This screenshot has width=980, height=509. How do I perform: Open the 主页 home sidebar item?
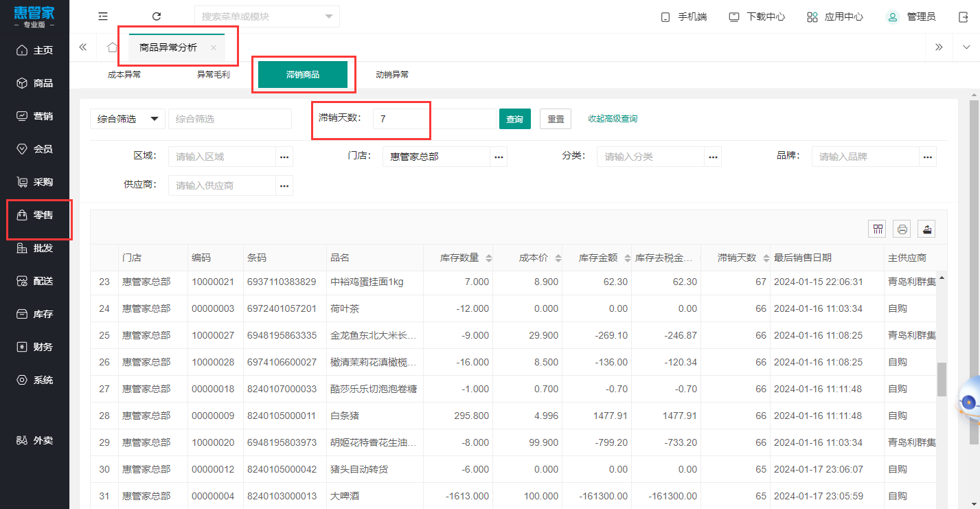(34, 50)
